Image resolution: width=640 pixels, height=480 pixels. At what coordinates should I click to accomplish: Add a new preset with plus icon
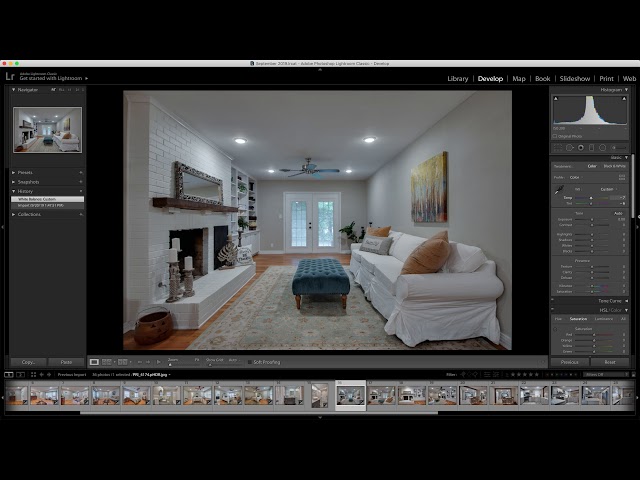tap(81, 173)
